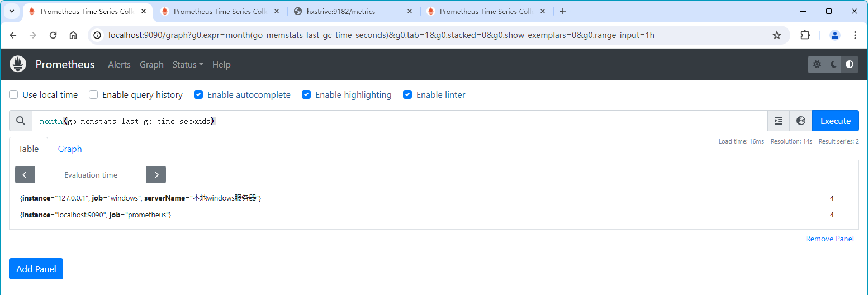This screenshot has width=868, height=295.
Task: Expand the Status dropdown menu
Action: click(188, 64)
